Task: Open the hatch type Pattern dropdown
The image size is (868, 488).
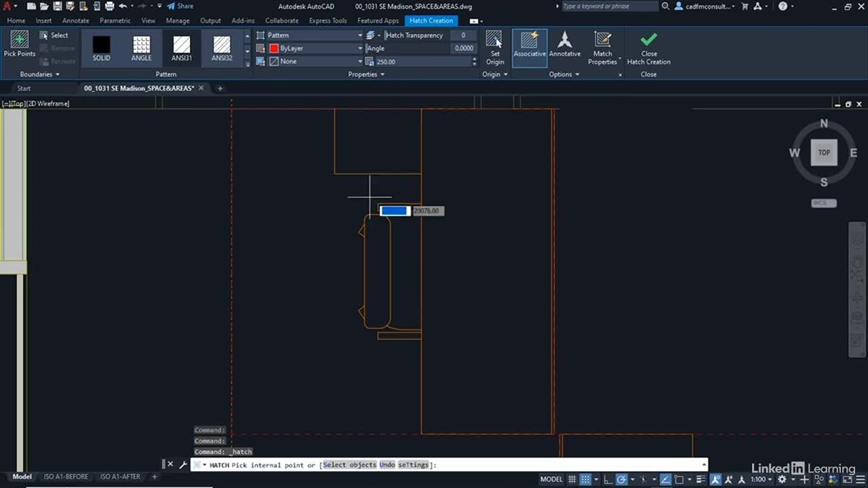Action: [313, 35]
